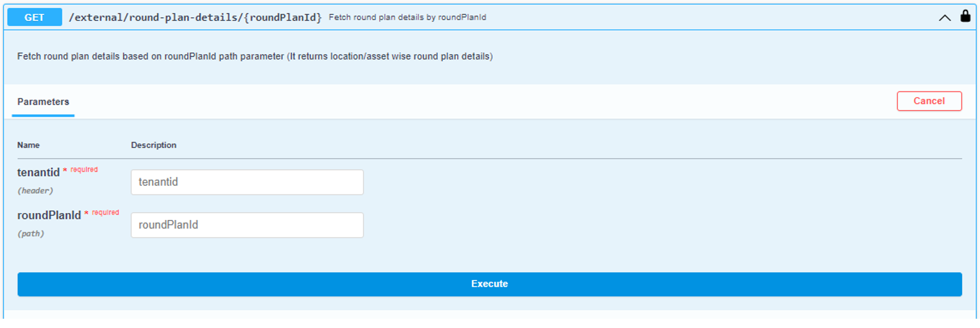Screen dimensions: 980x328
Task: Cancel the try-it-out mode
Action: coord(929,101)
